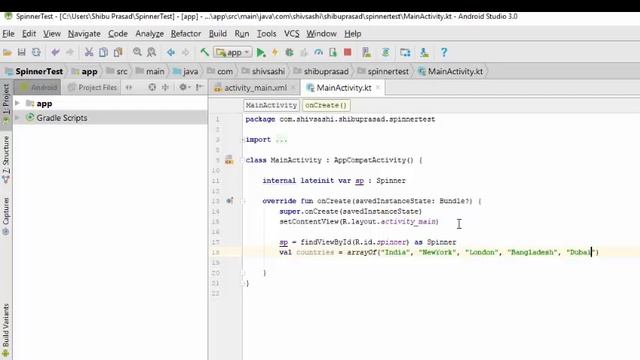Debug app with the bug icon
This screenshot has height=360, width=640.
point(289,52)
